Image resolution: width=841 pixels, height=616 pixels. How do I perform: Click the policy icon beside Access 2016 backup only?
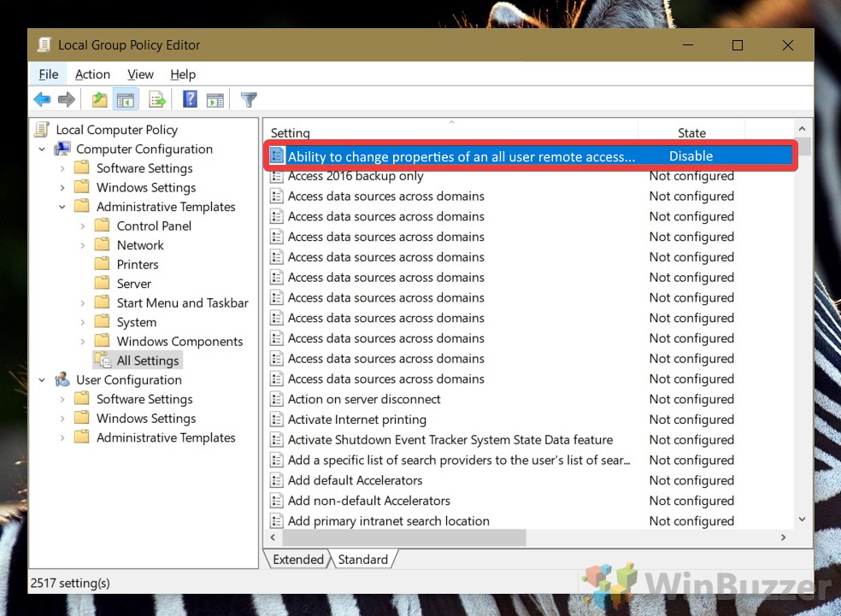point(276,176)
